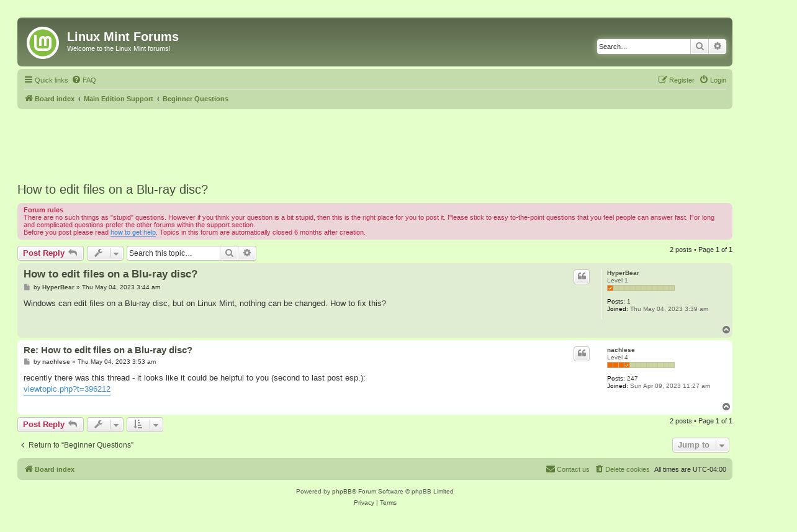Jump to top arrow in HyperBear's post
The width and height of the screenshot is (797, 532).
coord(726,330)
